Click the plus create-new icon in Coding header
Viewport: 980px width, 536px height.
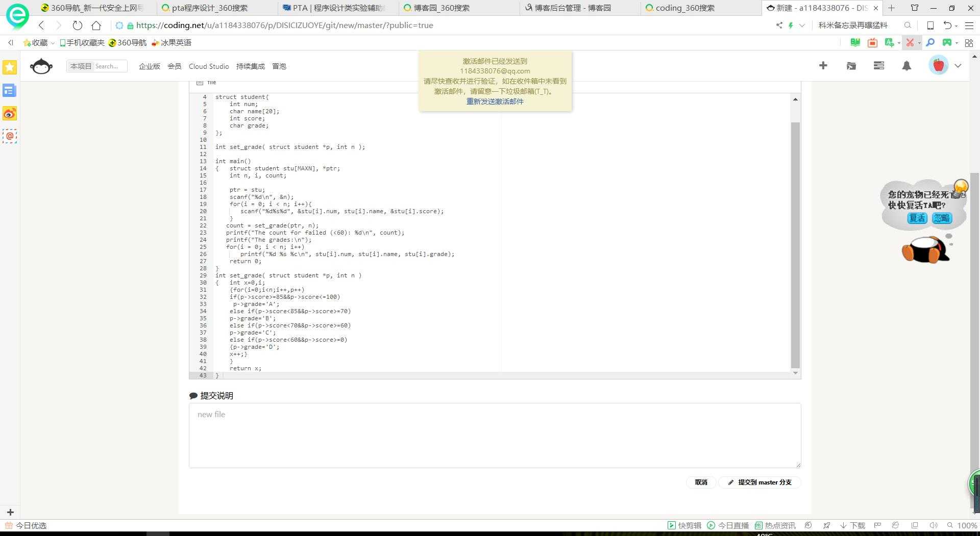coord(823,65)
